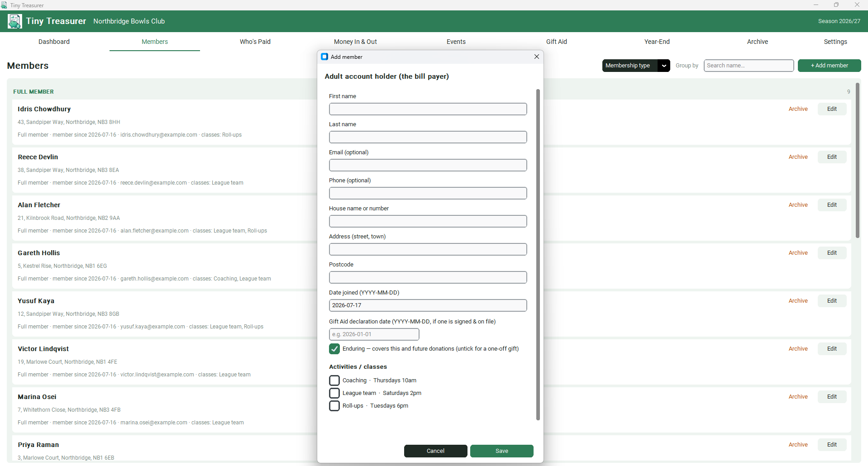Screen dimensions: 868x466
Task: Click the Gareth Hollis member name
Action: tap(39, 253)
